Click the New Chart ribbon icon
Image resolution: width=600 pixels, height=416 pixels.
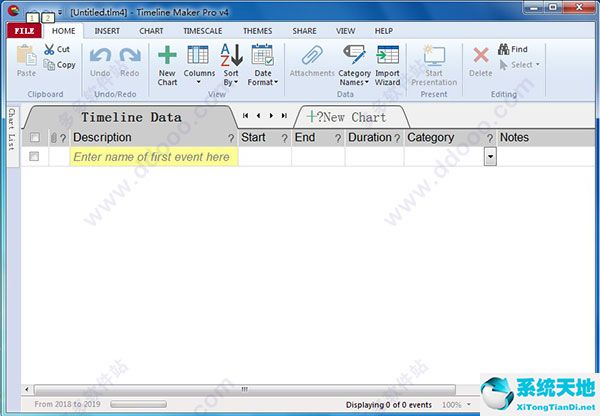[x=167, y=64]
